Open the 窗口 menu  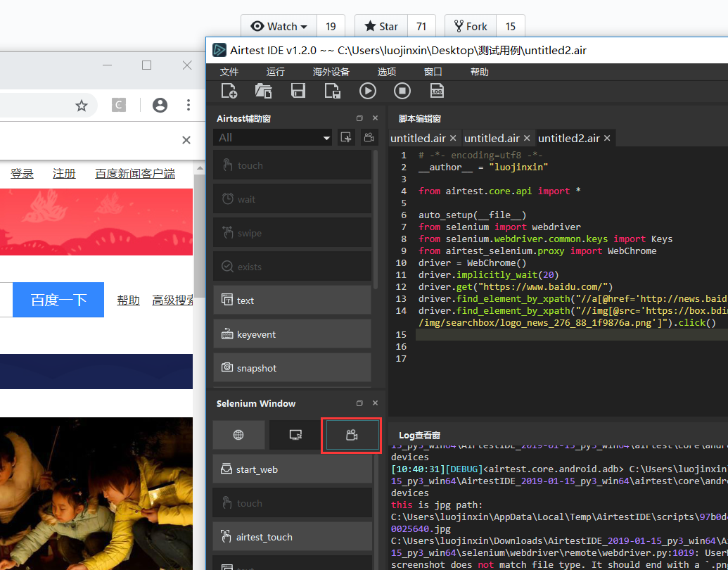coord(433,72)
